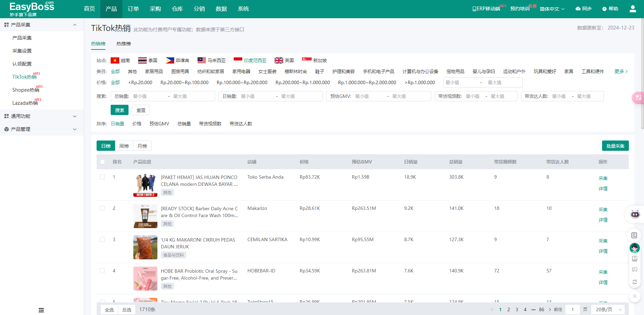Viewport: 644px width, 315px height.
Task: Switch to the 月榜 tab
Action: pyautogui.click(x=142, y=146)
